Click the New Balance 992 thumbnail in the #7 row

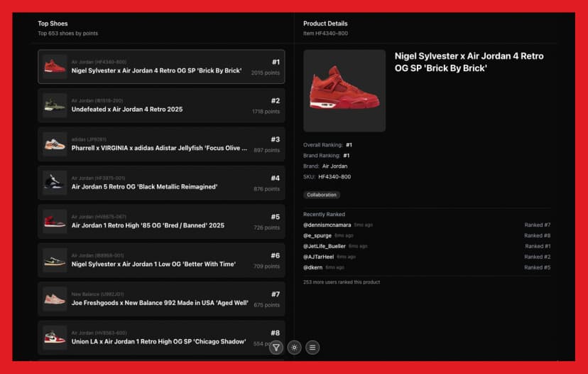coord(55,299)
